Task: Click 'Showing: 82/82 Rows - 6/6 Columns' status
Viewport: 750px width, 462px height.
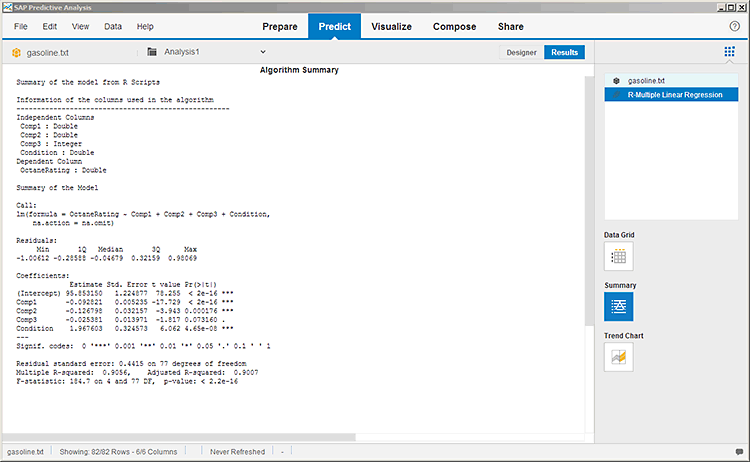Action: (x=118, y=451)
